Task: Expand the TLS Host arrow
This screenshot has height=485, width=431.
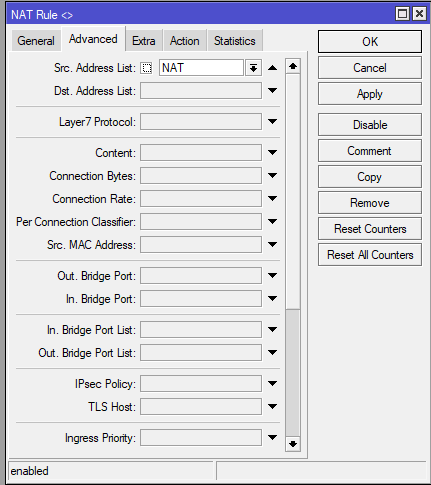Action: click(272, 406)
